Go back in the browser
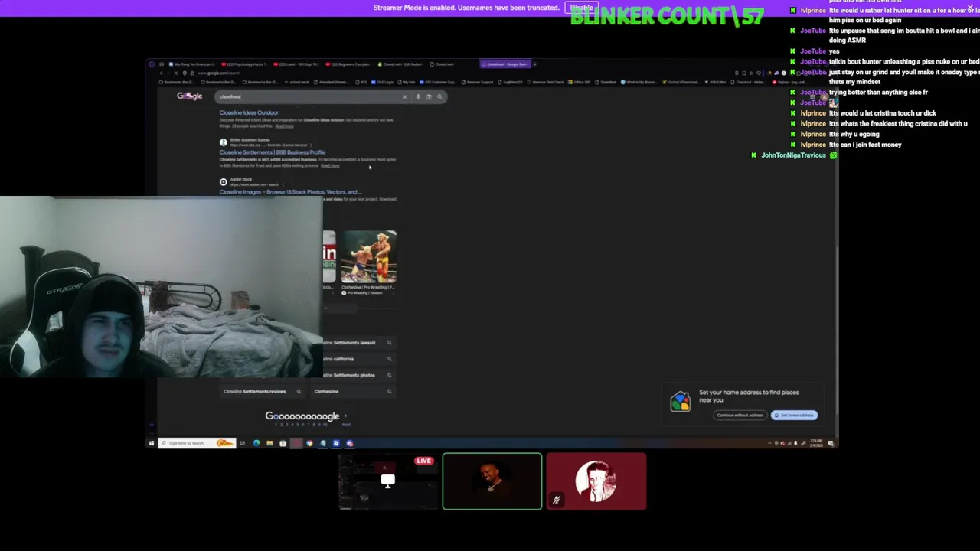The width and height of the screenshot is (980, 551). point(162,73)
